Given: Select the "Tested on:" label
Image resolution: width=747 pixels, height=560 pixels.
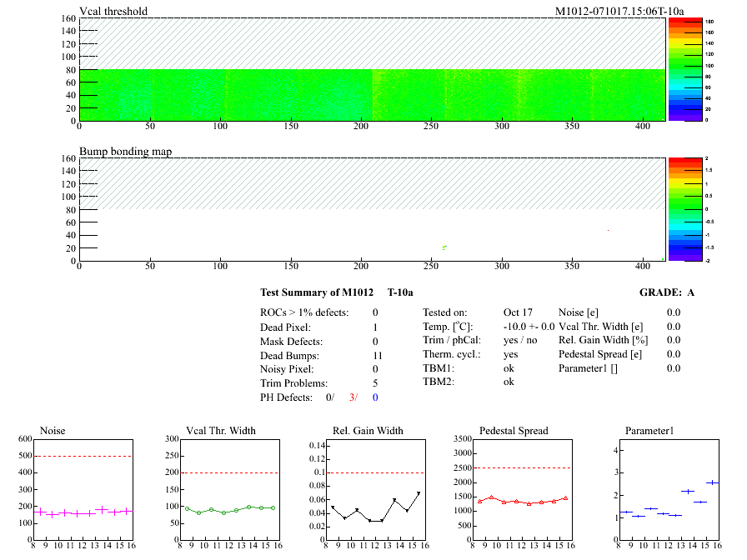Looking at the screenshot, I should click(445, 312).
